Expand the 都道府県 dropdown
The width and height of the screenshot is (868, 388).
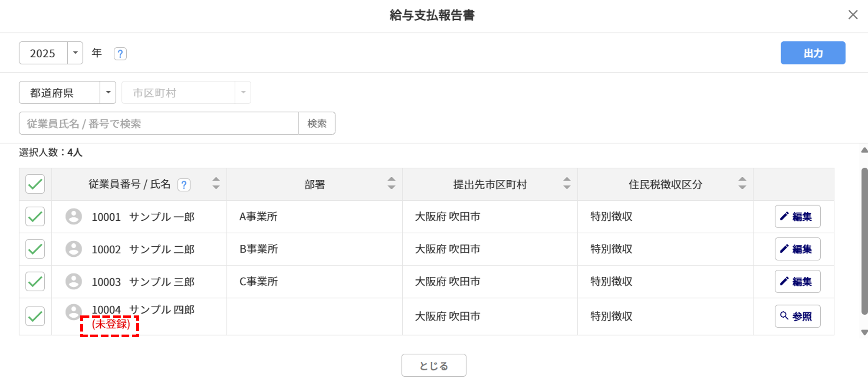tap(108, 93)
